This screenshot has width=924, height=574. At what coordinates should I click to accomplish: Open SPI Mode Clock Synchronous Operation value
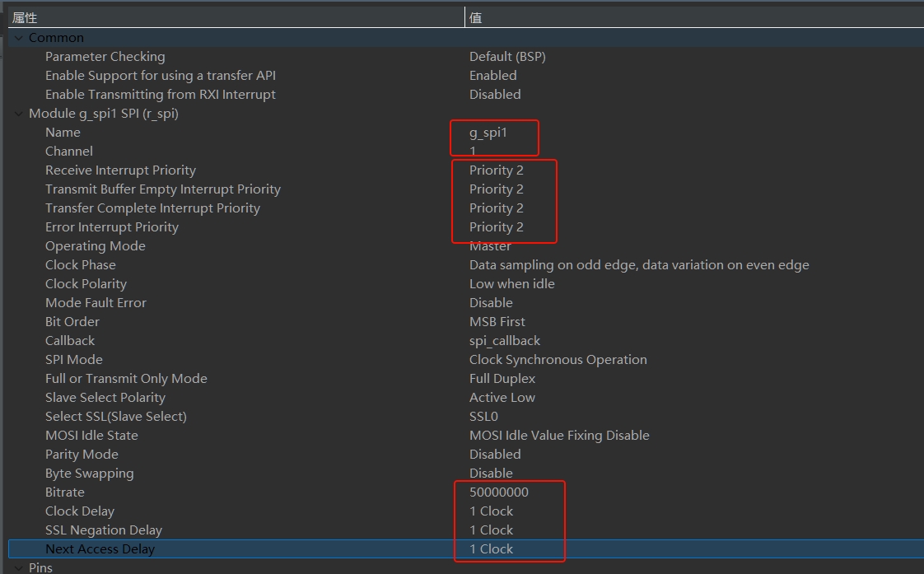[x=558, y=360]
